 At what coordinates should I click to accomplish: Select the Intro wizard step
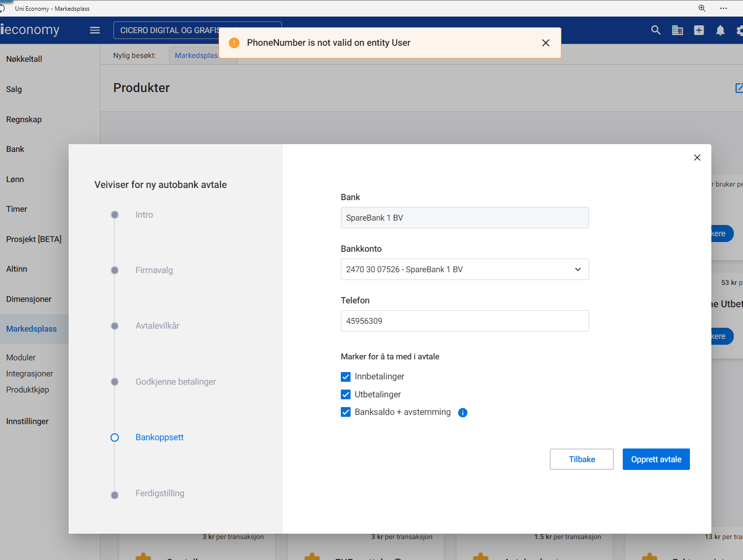144,215
